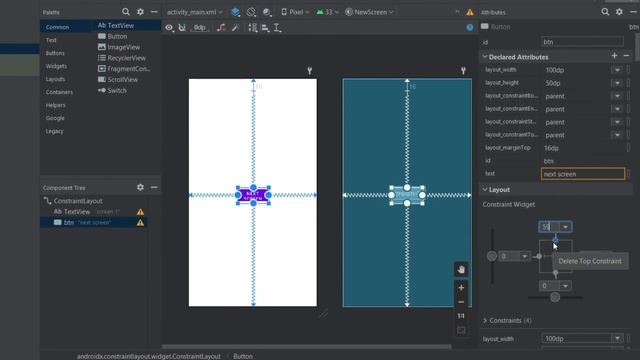Expand the Constraints (4) section
The width and height of the screenshot is (640, 360).
pos(485,320)
